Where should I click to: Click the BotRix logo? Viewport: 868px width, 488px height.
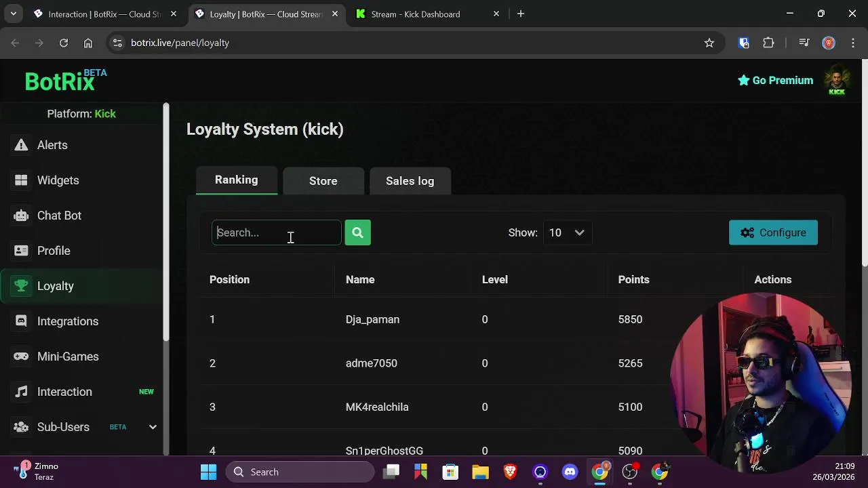pos(66,81)
